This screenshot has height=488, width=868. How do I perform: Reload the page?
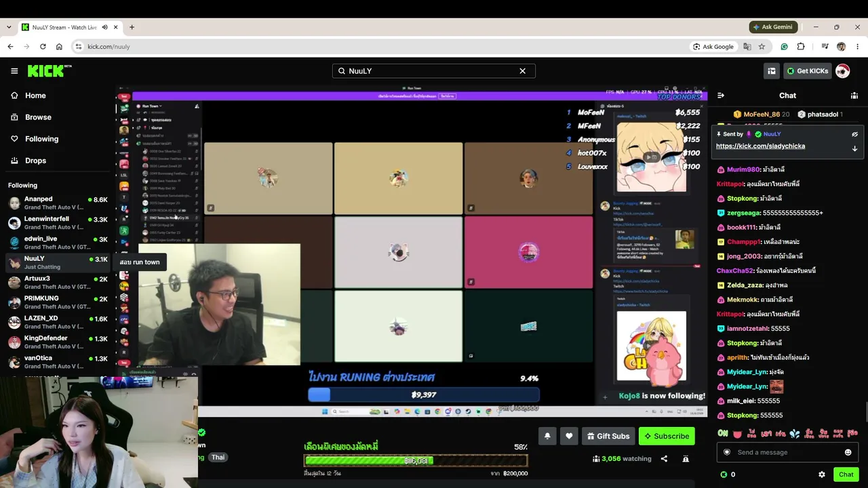[43, 47]
